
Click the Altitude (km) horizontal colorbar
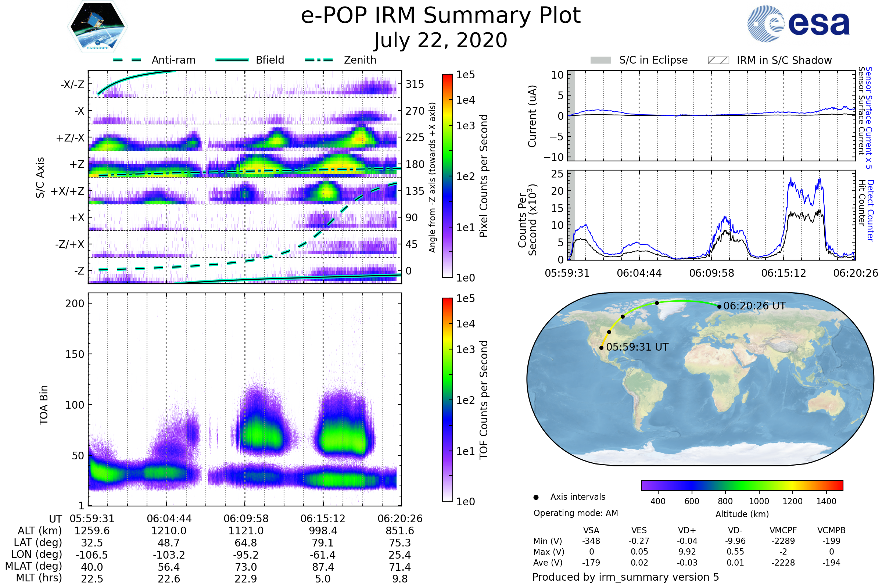tap(742, 485)
